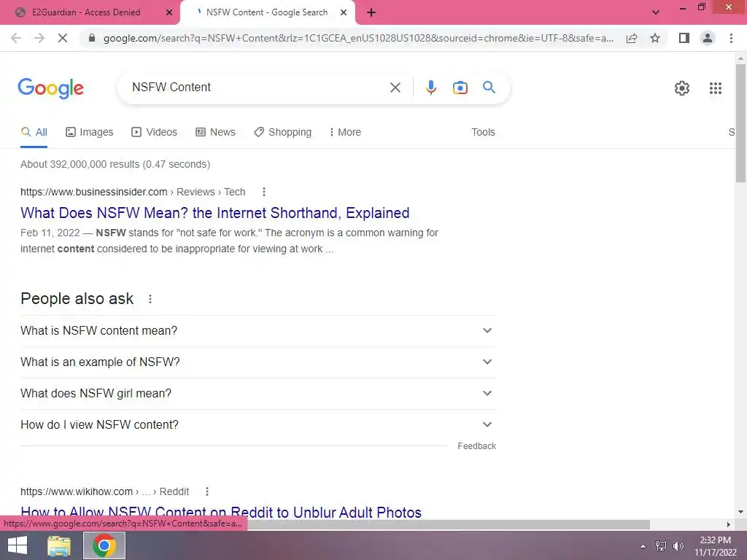Click Chrome taskbar icon

(x=104, y=545)
